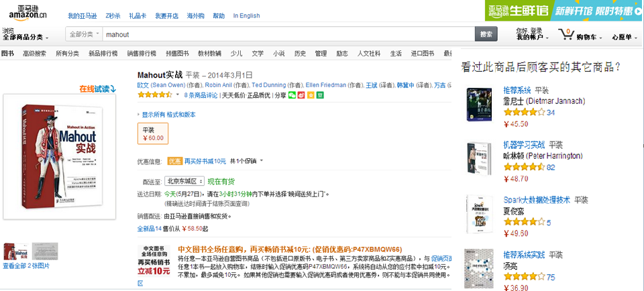This screenshot has height=291, width=644.
Task: Open the 在线试读 look-inside arrow
Action: click(x=98, y=89)
